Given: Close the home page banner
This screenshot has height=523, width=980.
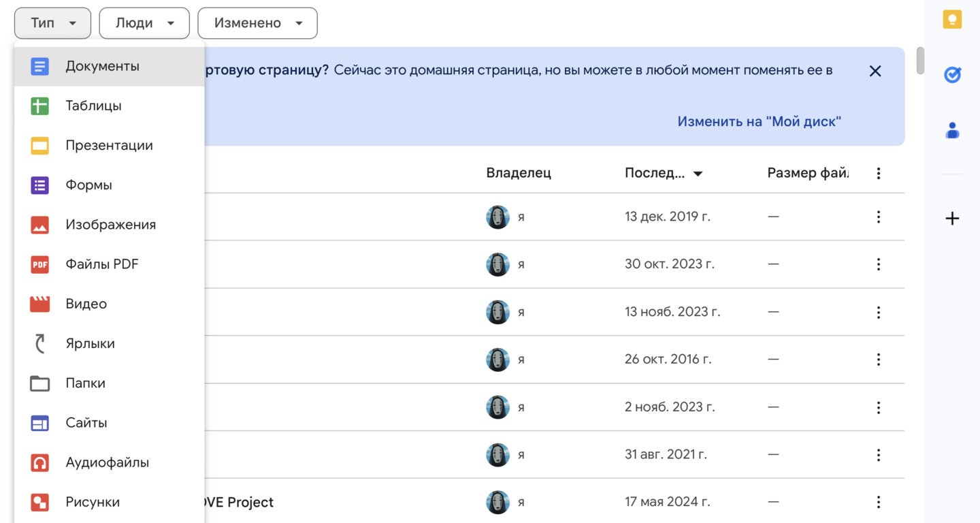Looking at the screenshot, I should 875,71.
